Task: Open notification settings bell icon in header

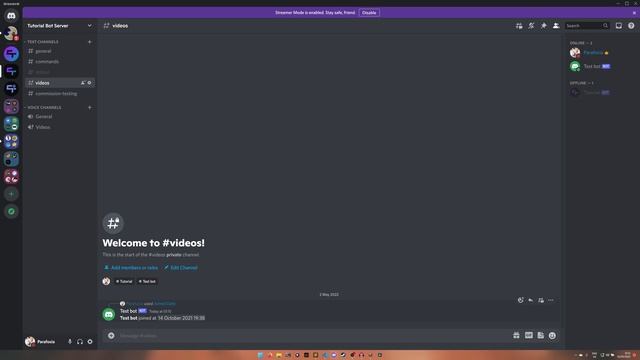Action: 531,26
